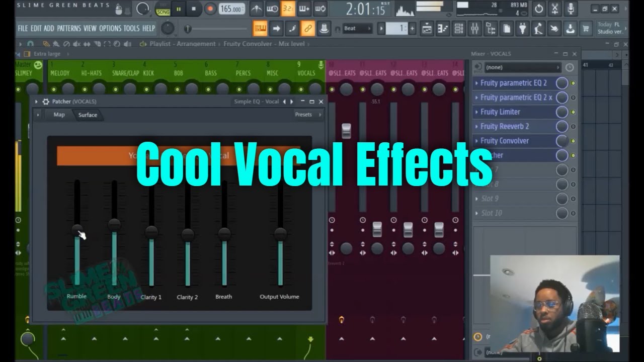The width and height of the screenshot is (644, 362).
Task: Expand first Fruity parametric EQ 2 arrow
Action: point(476,83)
